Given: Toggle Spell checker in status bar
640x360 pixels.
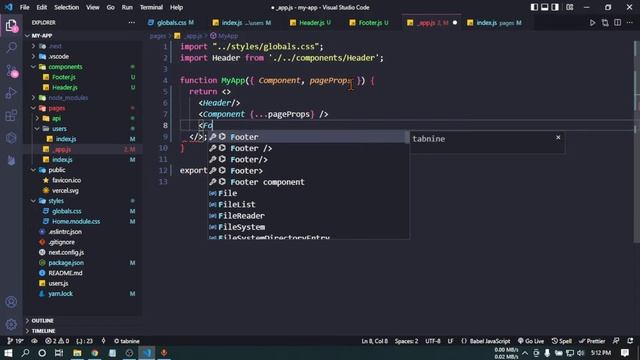Looking at the screenshot, I should point(561,341).
